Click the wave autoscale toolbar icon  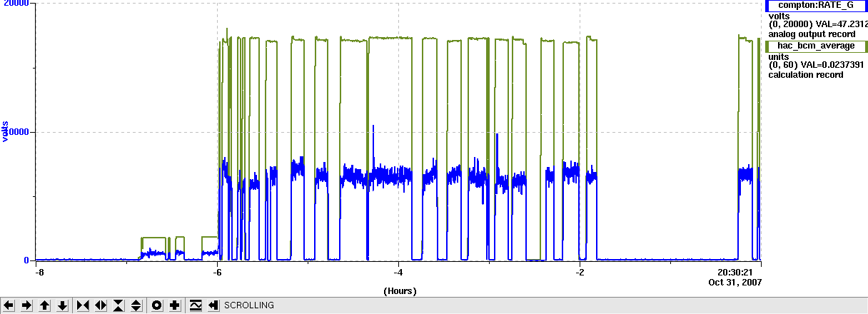point(196,305)
